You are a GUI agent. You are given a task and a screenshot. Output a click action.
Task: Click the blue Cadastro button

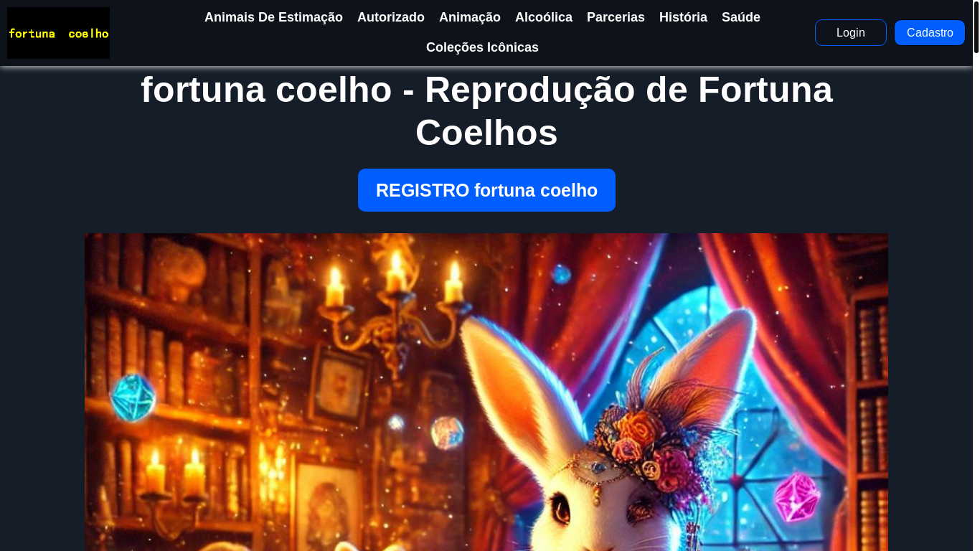coord(930,32)
